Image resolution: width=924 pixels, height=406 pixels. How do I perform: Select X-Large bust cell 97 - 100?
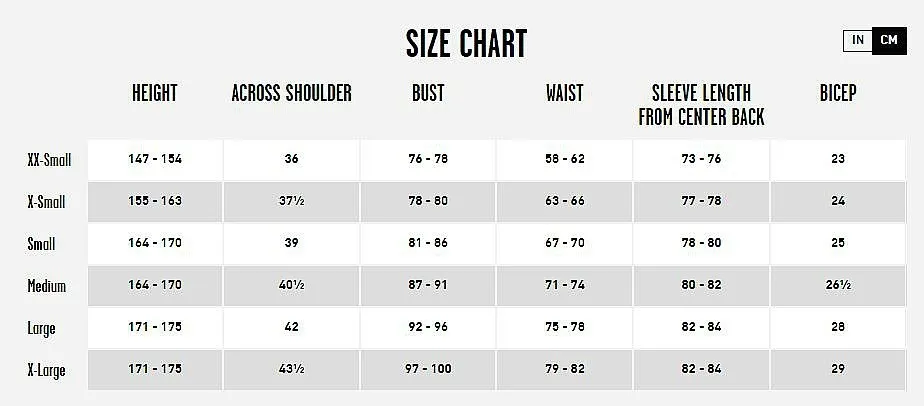(x=428, y=369)
